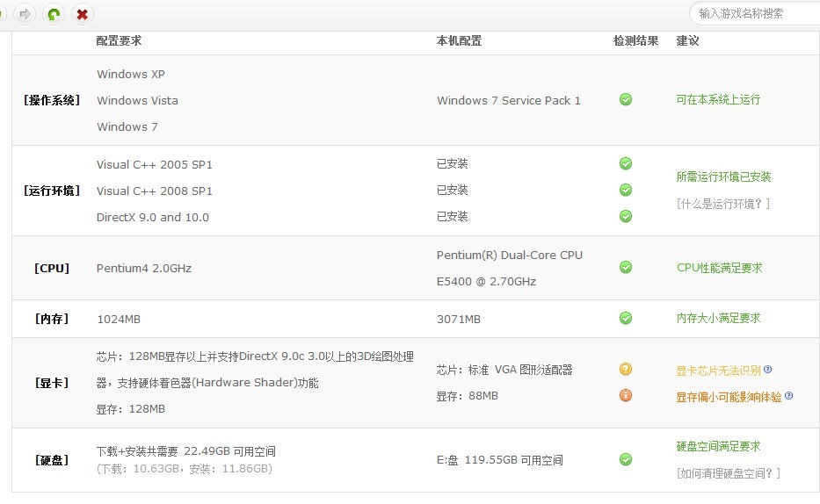Click green check icon for Visual C++ 2005 SP1
Viewport: 820px width, 504px height.
coord(626,163)
